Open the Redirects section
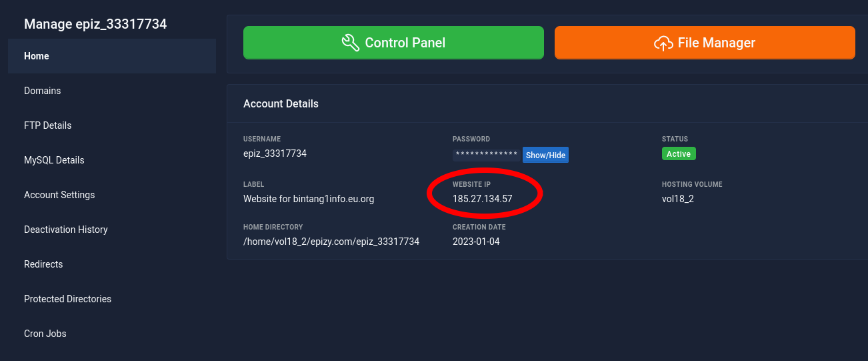Screen dimensions: 868x361 click(43, 264)
